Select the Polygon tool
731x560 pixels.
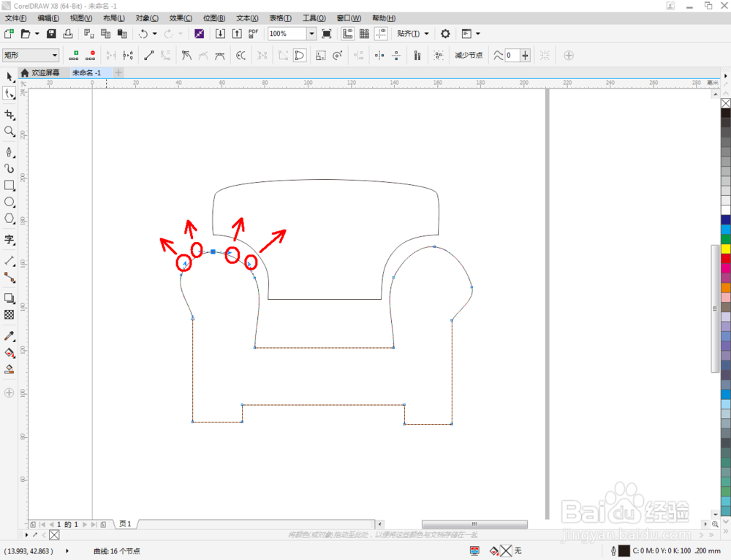tap(9, 219)
